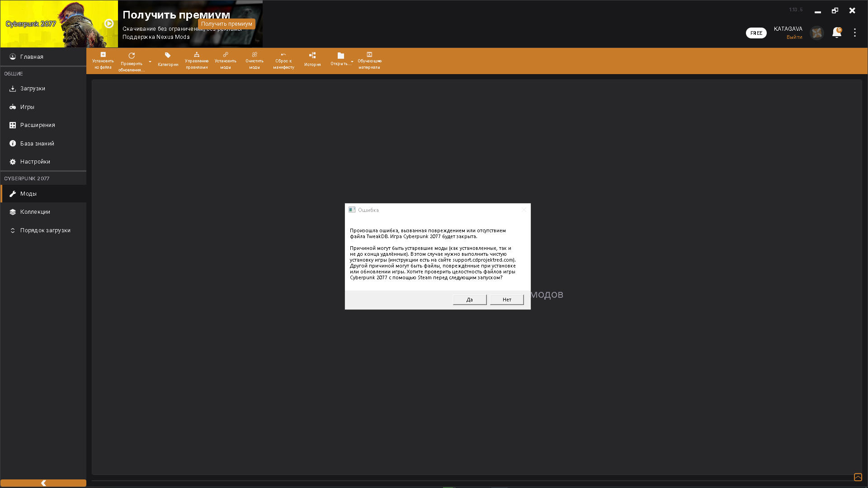
Task: Click the 'Открыть...' folder icon
Action: pos(341,56)
